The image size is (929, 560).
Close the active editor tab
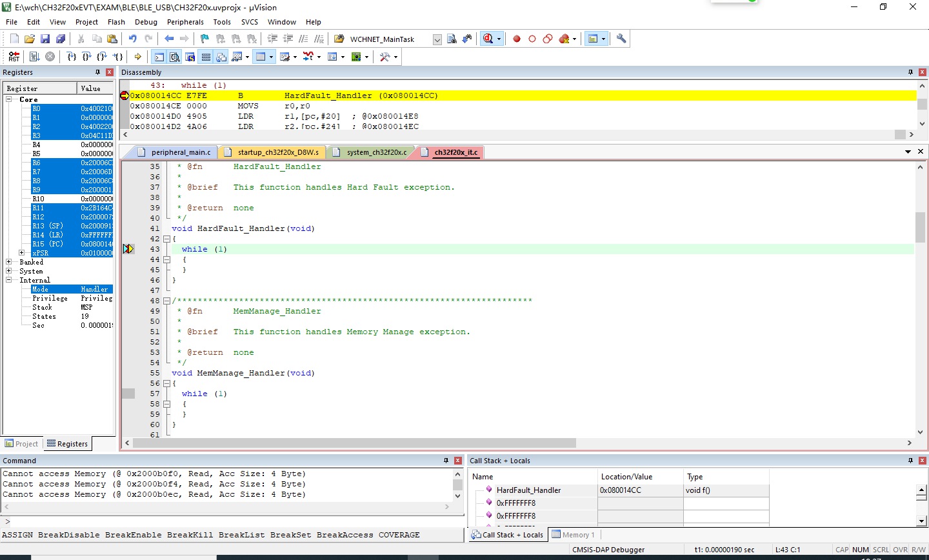pyautogui.click(x=921, y=152)
